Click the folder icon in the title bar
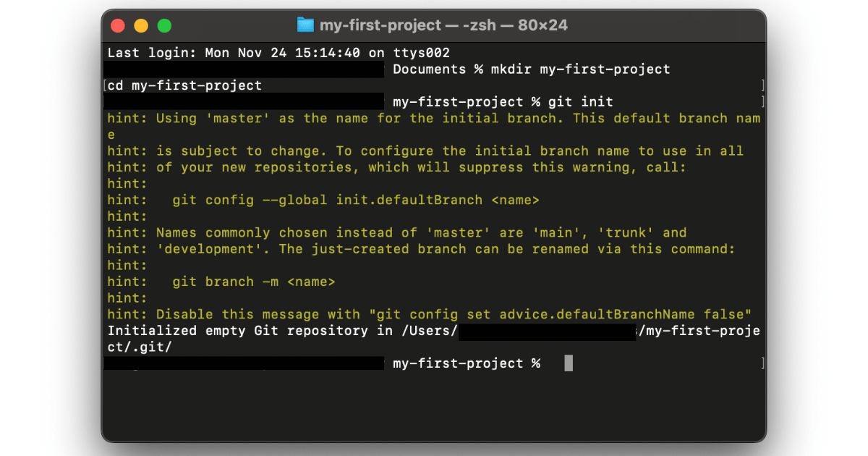This screenshot has width=868, height=456. click(306, 25)
